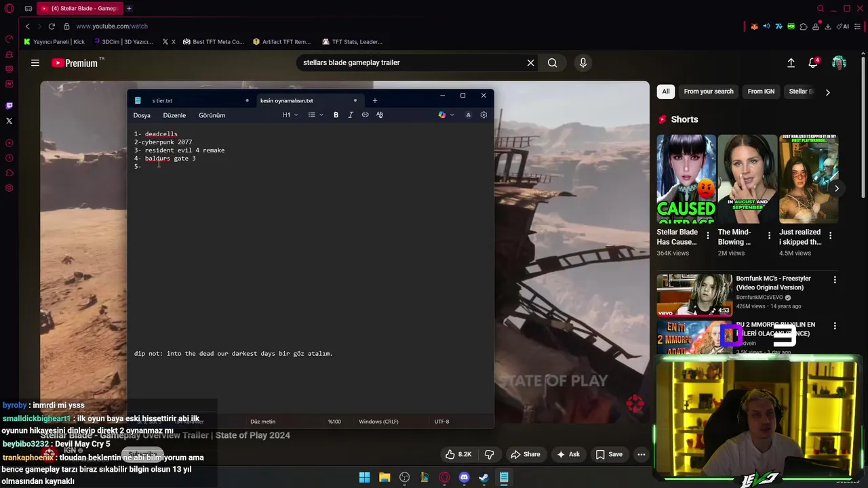Viewport: 868px width, 488px height.
Task: Expand Copilot dropdown arrow in Notepad
Action: click(452, 115)
